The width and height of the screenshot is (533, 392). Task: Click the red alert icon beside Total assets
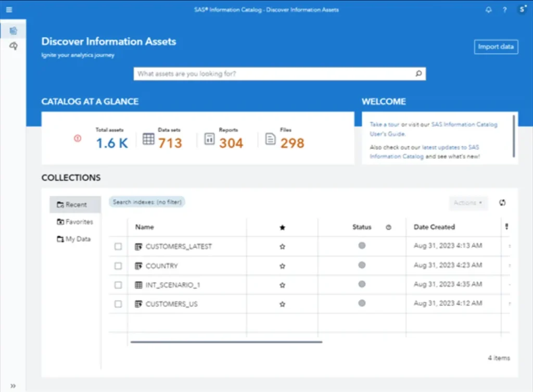[x=78, y=138]
